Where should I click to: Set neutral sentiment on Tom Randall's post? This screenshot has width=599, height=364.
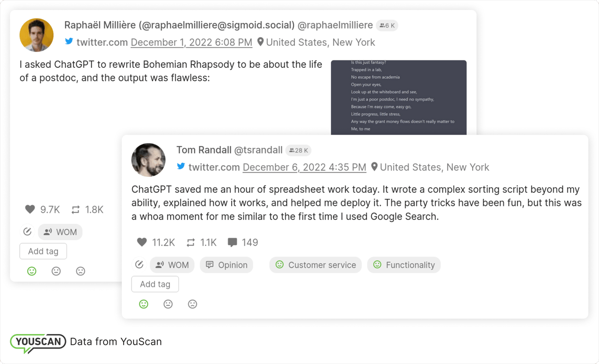coord(168,304)
